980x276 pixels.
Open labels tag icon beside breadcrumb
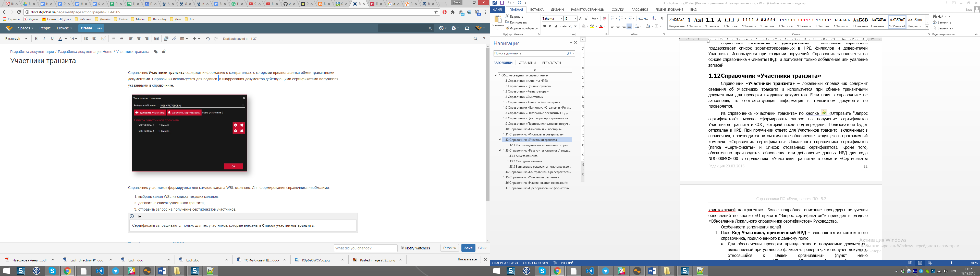pyautogui.click(x=156, y=52)
